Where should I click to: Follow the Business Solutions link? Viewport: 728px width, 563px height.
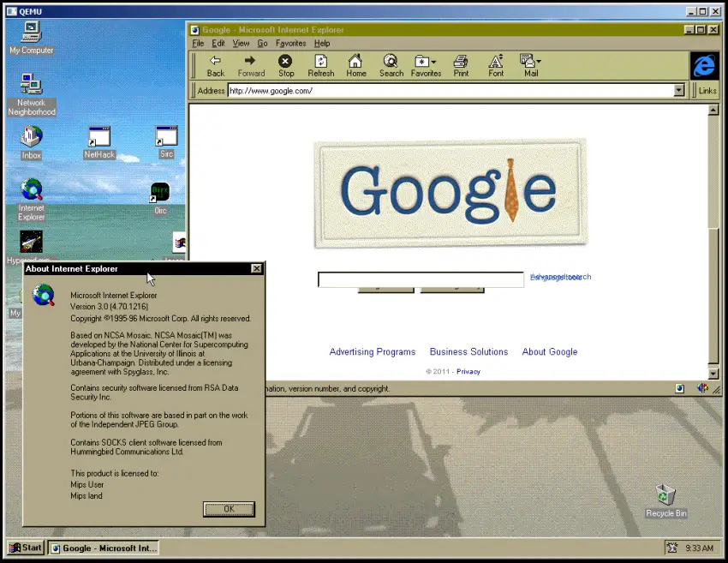coord(469,351)
